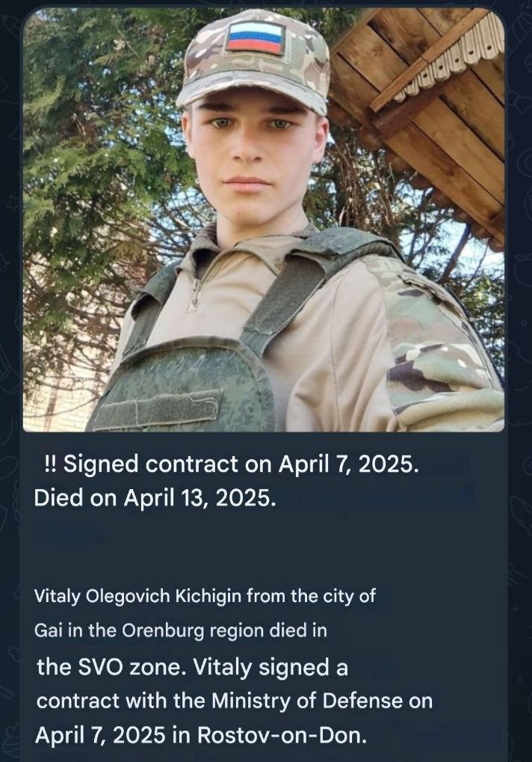The width and height of the screenshot is (532, 762).
Task: Click the 'Vitaly signed a' text
Action: click(x=270, y=667)
